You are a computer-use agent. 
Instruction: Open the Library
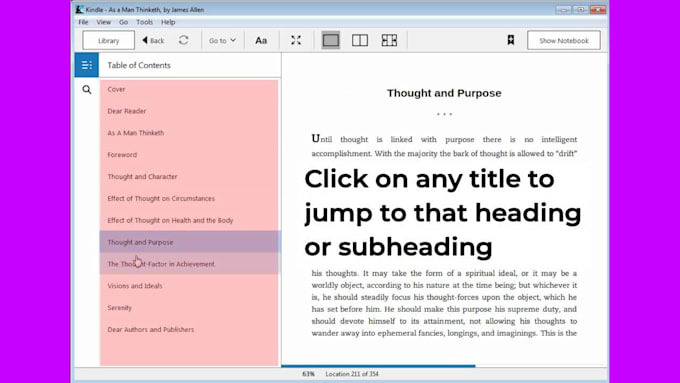(x=108, y=40)
